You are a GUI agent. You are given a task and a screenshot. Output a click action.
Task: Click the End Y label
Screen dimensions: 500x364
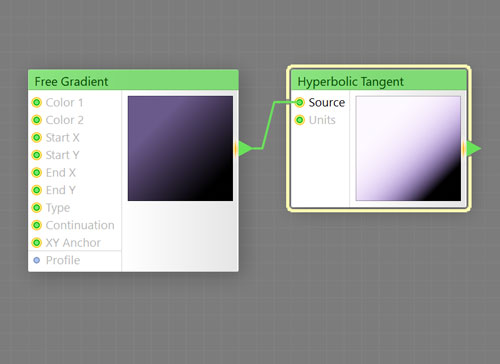pyautogui.click(x=61, y=190)
